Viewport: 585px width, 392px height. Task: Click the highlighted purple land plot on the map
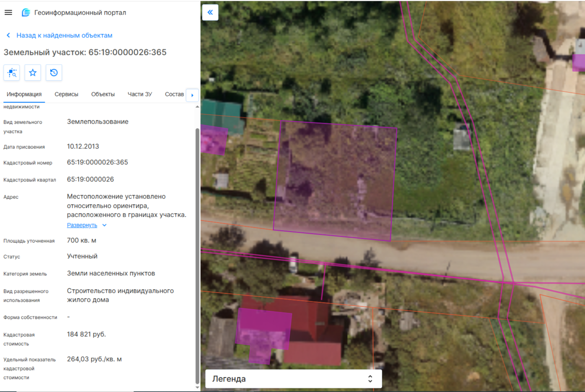(335, 181)
